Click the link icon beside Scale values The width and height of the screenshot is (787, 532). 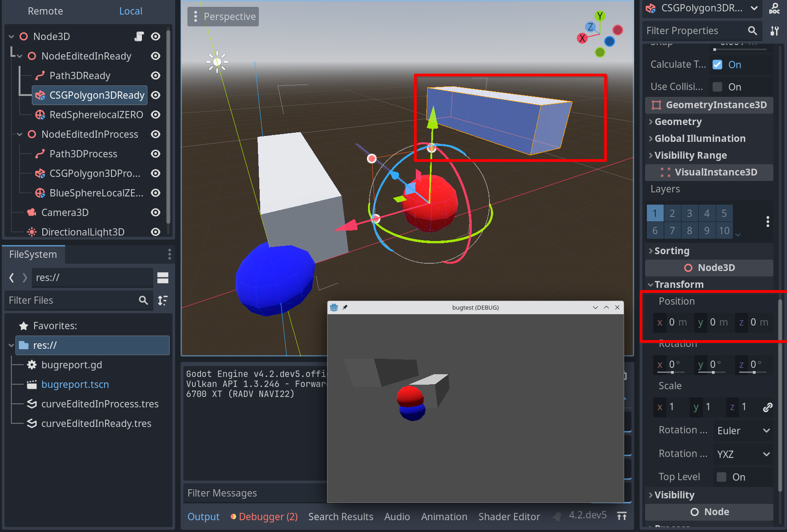click(x=767, y=407)
